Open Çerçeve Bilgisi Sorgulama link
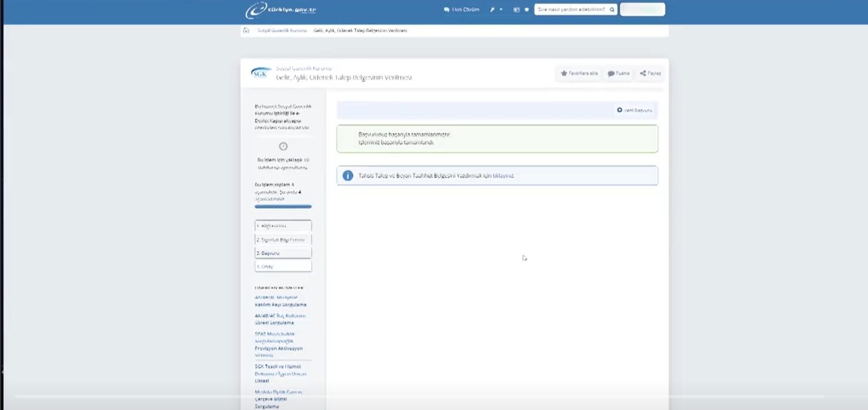The height and width of the screenshot is (410, 868). tap(278, 399)
